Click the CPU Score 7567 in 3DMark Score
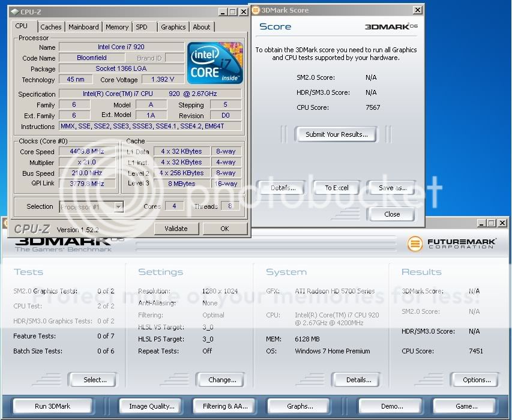The height and width of the screenshot is (420, 512). 373,107
